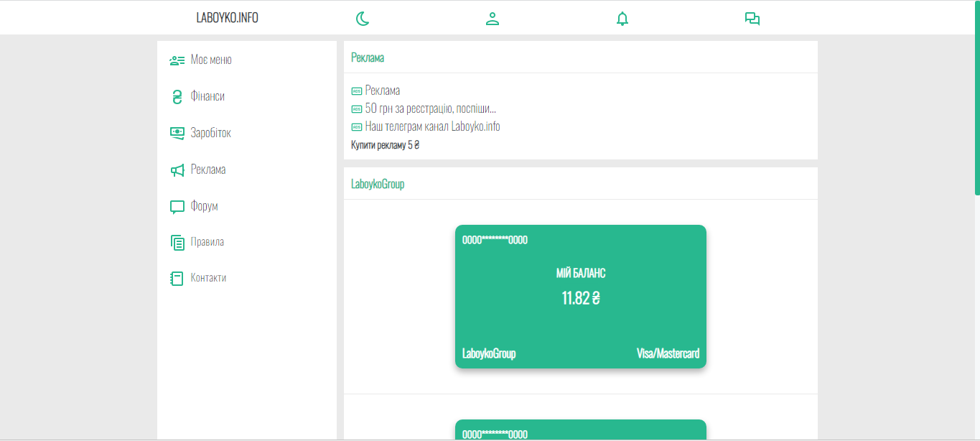Open the Контакти menu item
The image size is (980, 441).
208,278
